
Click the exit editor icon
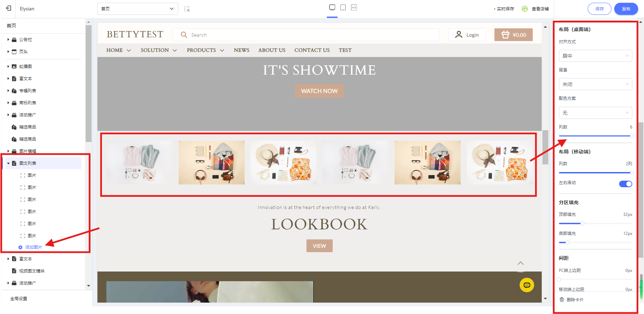[9, 8]
